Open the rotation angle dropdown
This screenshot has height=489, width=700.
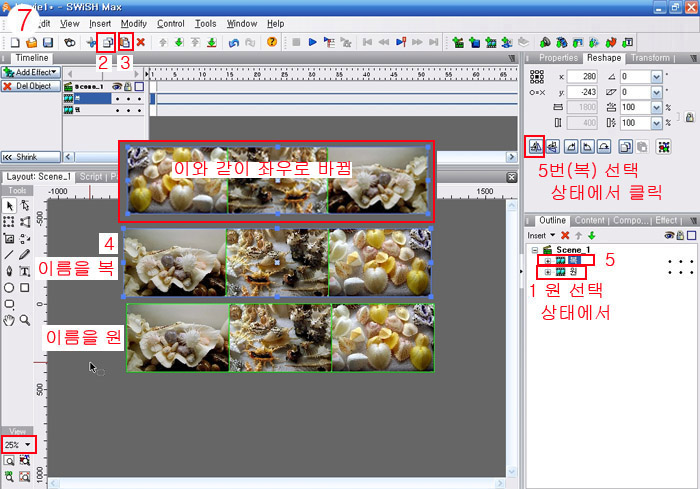coord(656,77)
